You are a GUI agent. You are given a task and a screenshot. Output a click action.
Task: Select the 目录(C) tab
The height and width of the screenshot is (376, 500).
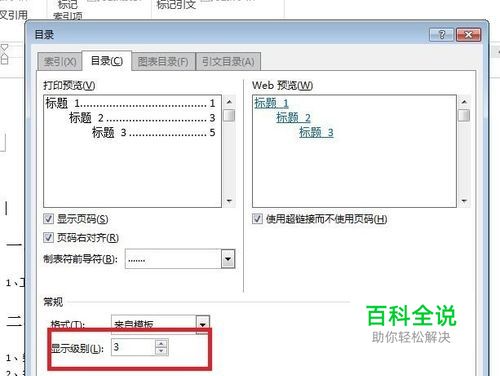pyautogui.click(x=107, y=61)
